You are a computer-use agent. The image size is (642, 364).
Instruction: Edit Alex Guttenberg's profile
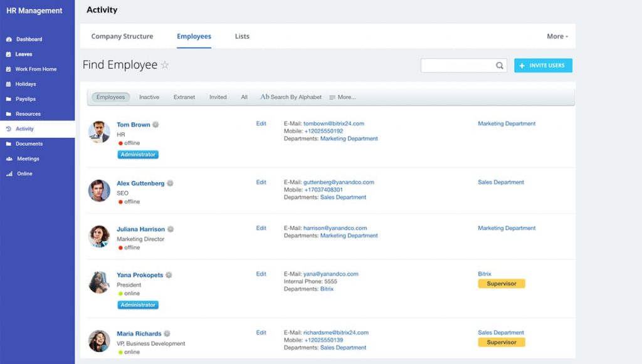tap(261, 182)
